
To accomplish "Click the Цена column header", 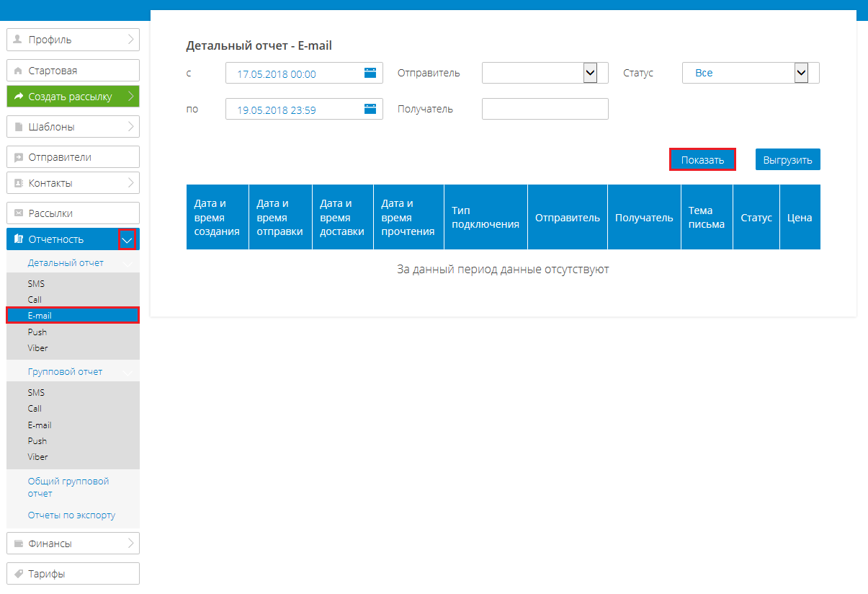I will click(800, 217).
